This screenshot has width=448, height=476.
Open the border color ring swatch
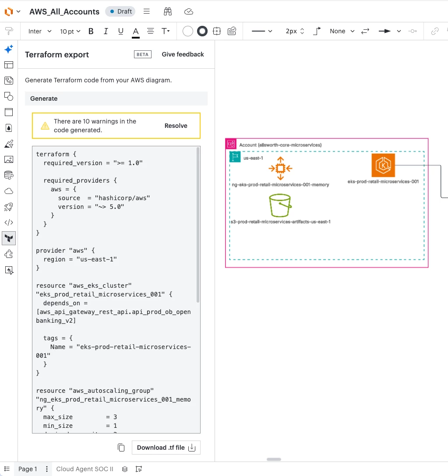click(202, 31)
